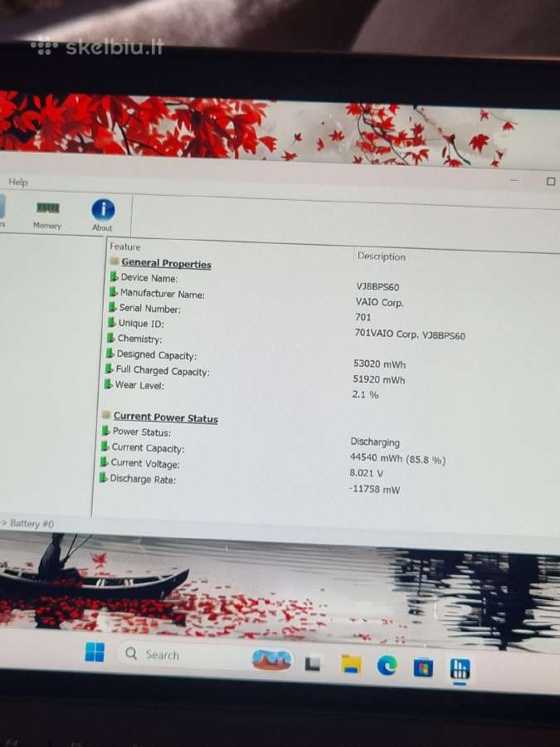Open the Windows Start menu
The height and width of the screenshot is (747, 560).
click(x=95, y=652)
